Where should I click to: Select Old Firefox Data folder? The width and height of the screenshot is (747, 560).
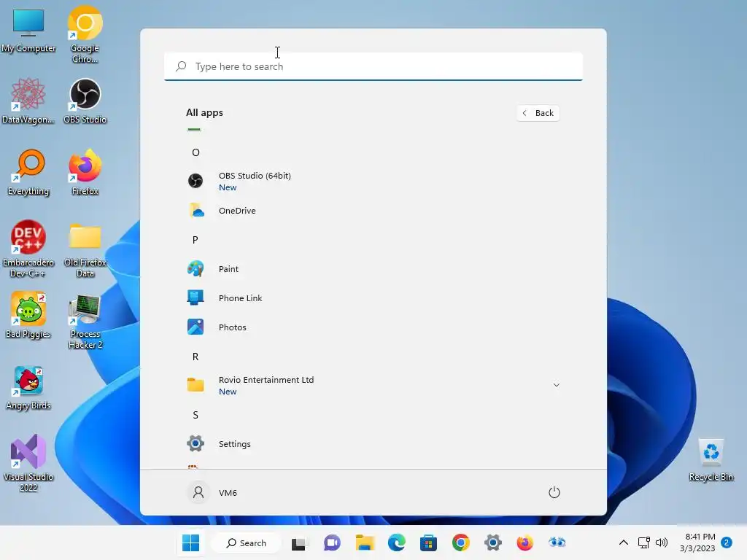coord(85,250)
